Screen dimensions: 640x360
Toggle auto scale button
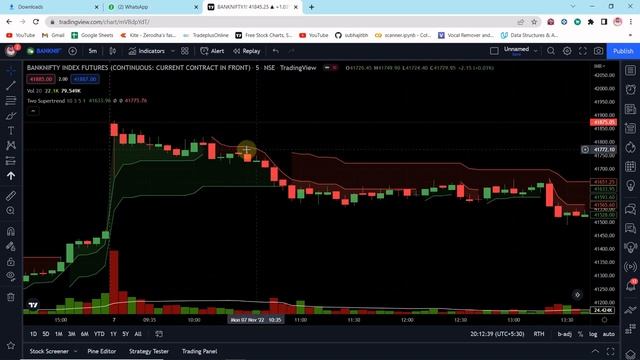coord(609,334)
